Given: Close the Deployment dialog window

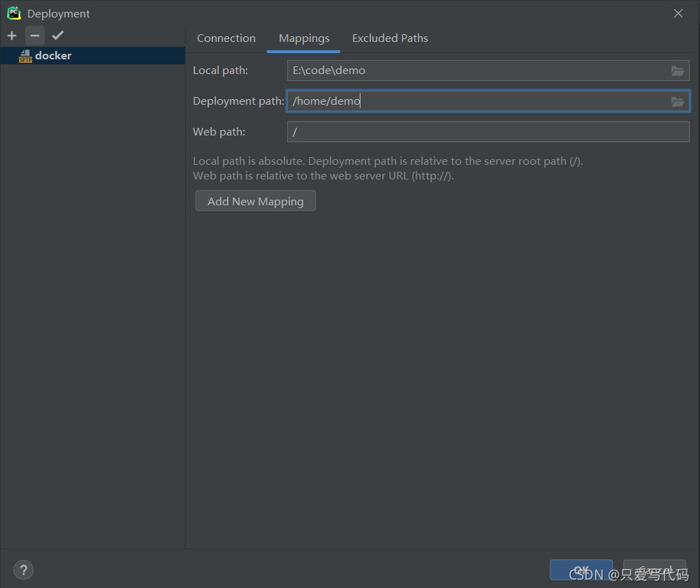Looking at the screenshot, I should point(678,13).
